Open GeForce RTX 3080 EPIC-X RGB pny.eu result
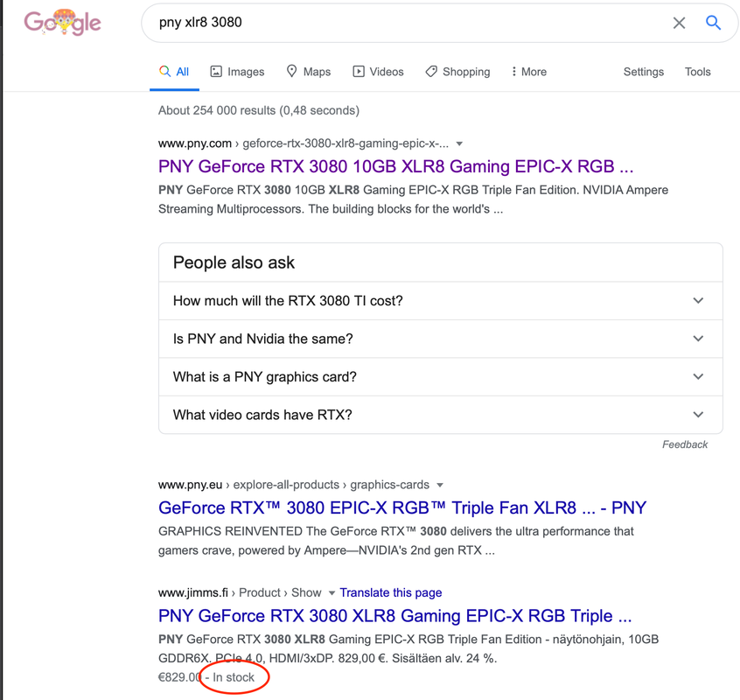The image size is (740, 700). (x=402, y=507)
